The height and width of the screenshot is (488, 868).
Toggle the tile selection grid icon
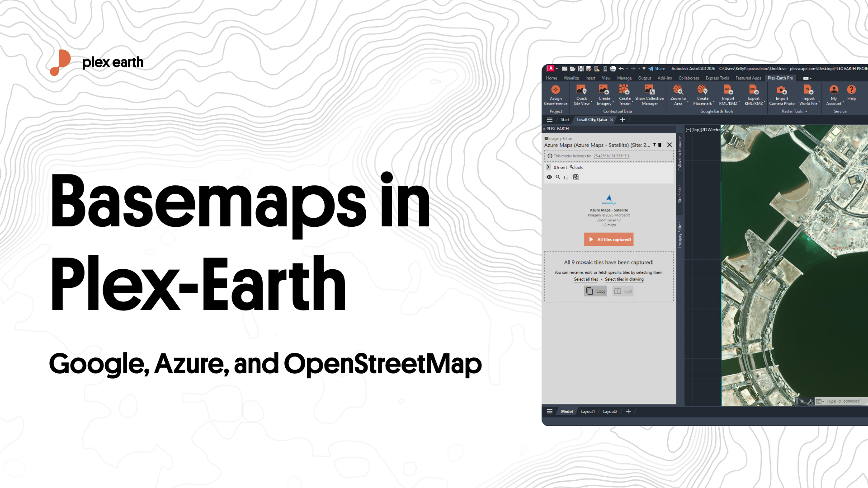point(576,177)
